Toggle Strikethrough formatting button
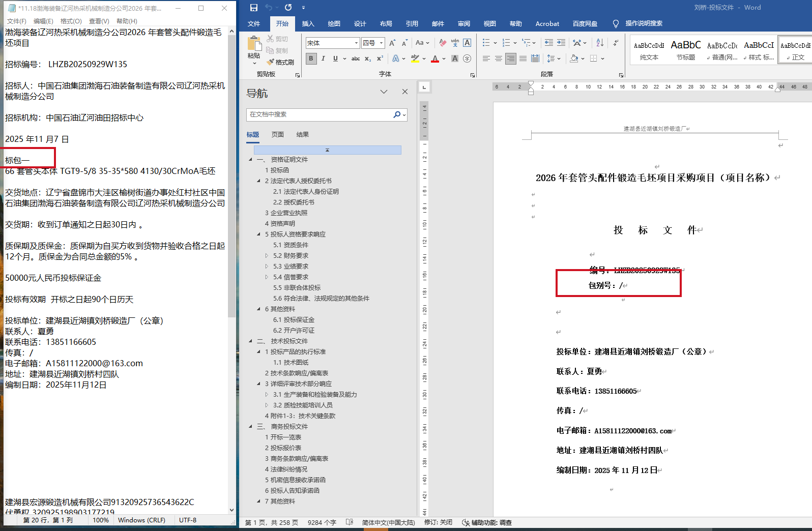Screen dimensions: 812x531 pos(356,58)
